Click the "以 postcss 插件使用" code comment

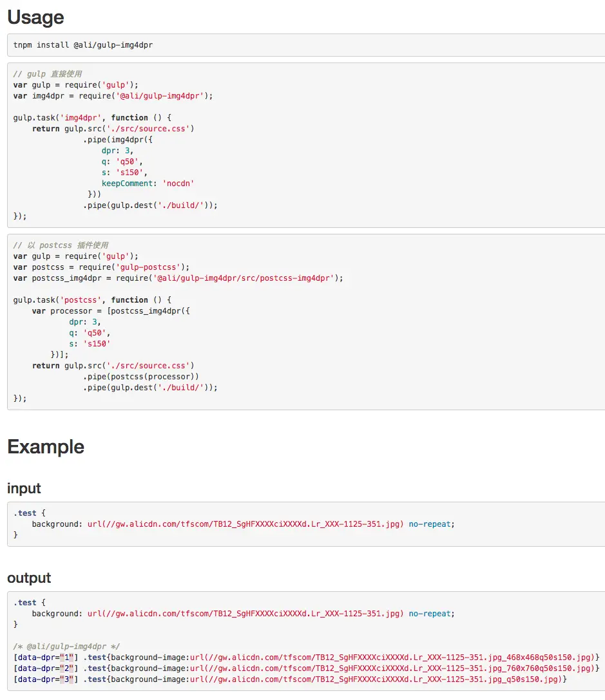click(61, 245)
